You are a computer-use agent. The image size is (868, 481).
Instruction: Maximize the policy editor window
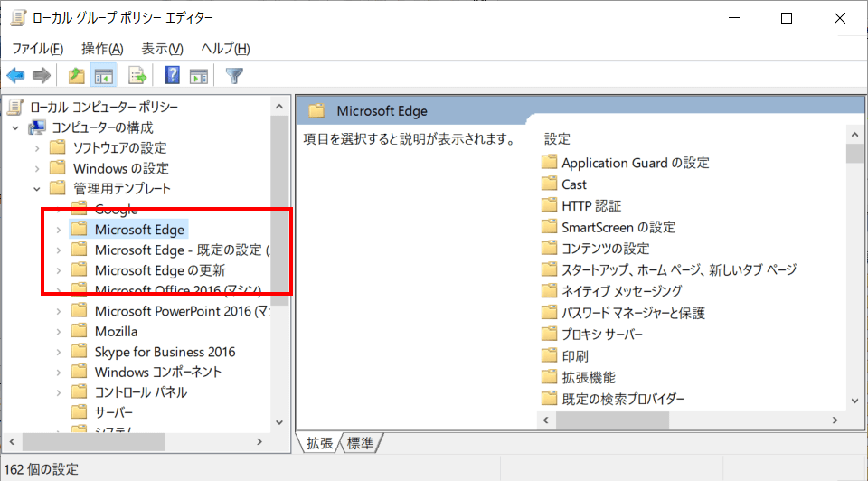786,18
